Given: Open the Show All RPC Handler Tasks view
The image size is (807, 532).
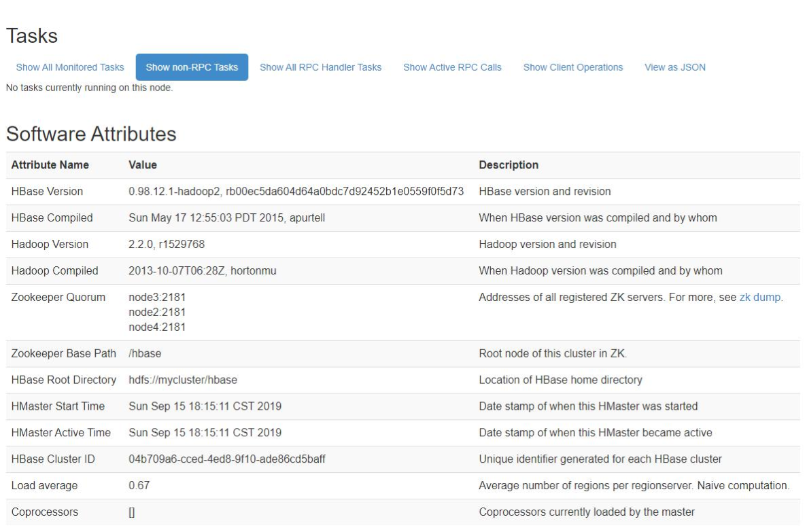Looking at the screenshot, I should pos(321,67).
